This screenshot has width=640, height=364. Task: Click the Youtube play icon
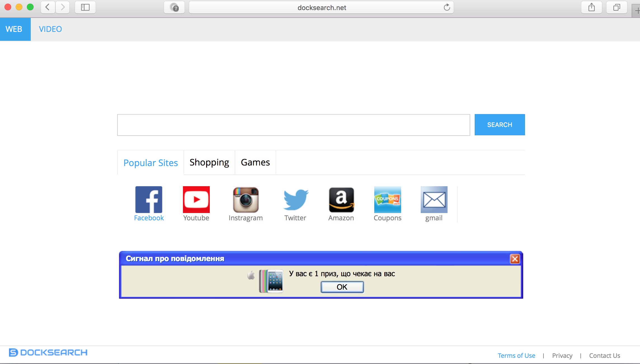point(196,200)
